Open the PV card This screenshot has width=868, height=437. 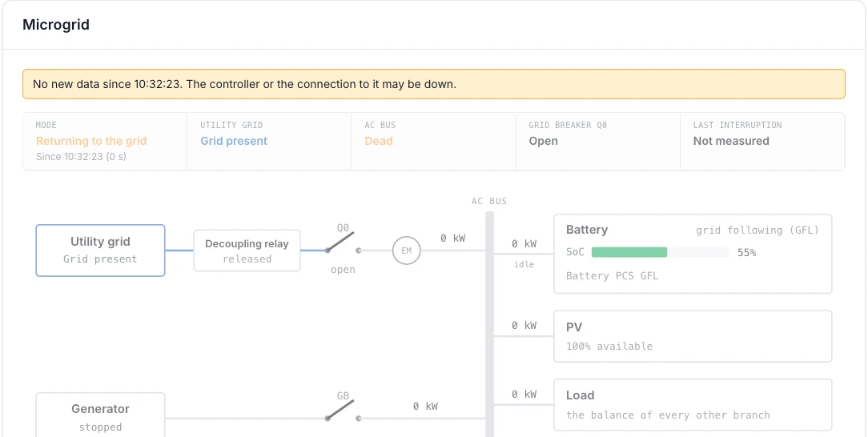tap(693, 336)
